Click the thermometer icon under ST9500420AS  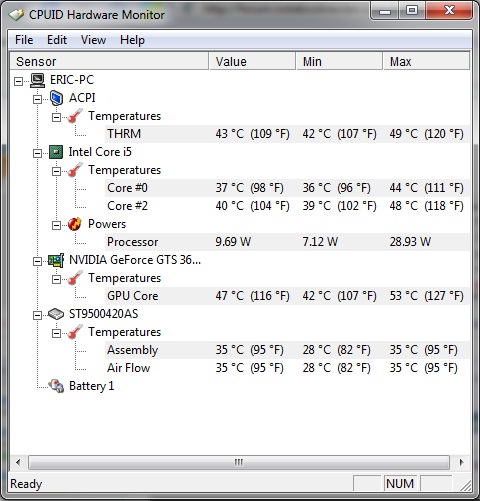pos(75,332)
